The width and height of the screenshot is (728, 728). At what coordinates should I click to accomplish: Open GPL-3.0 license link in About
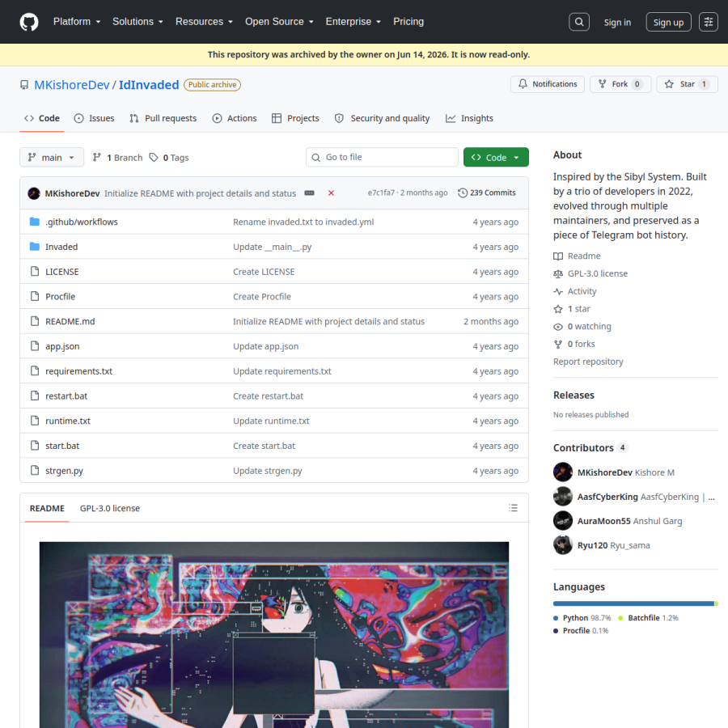[x=590, y=274]
